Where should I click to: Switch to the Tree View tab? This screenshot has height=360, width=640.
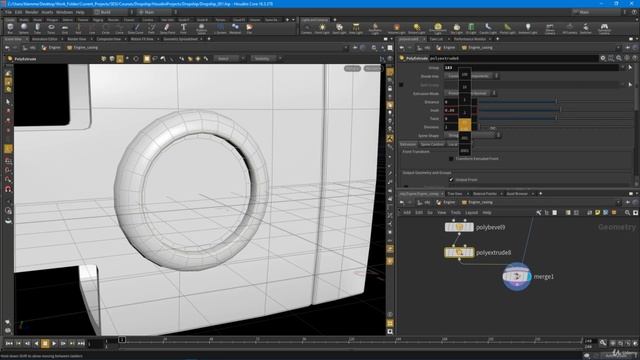pyautogui.click(x=454, y=193)
